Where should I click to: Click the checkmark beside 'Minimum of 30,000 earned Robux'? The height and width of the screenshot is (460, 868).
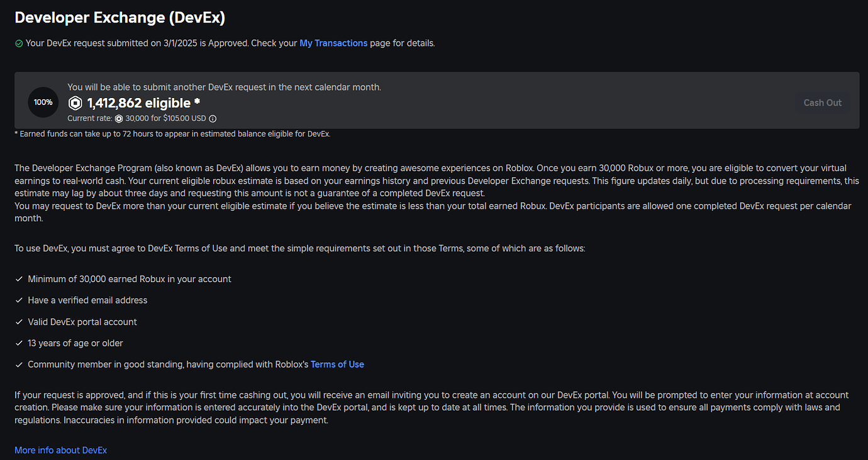19,278
